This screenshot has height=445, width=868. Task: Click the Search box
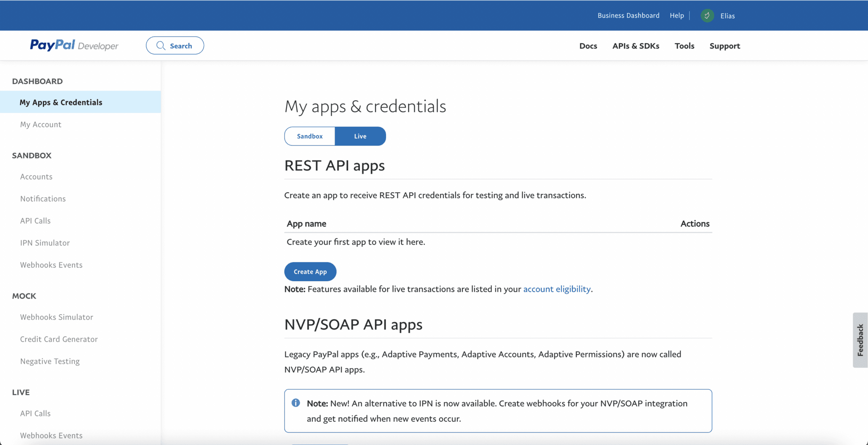(x=175, y=46)
